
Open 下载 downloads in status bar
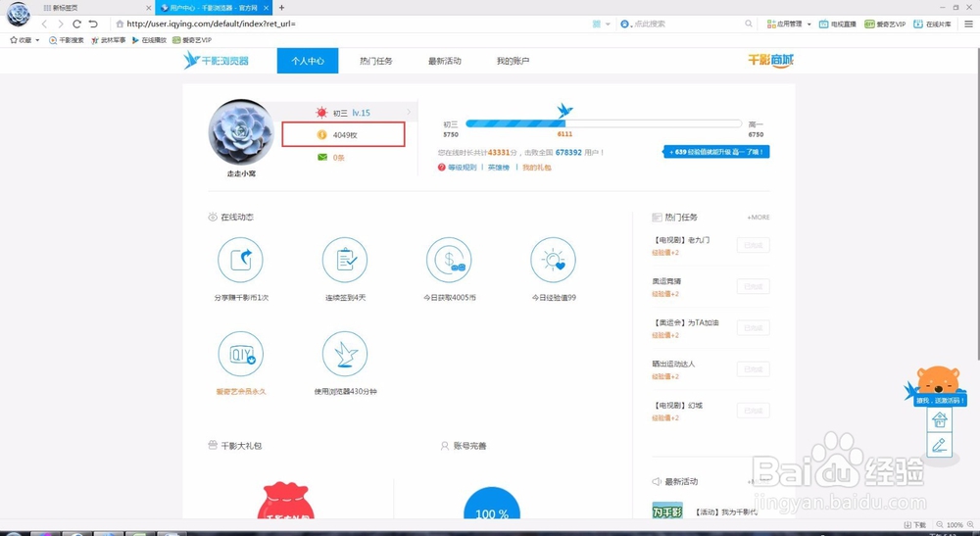point(915,525)
